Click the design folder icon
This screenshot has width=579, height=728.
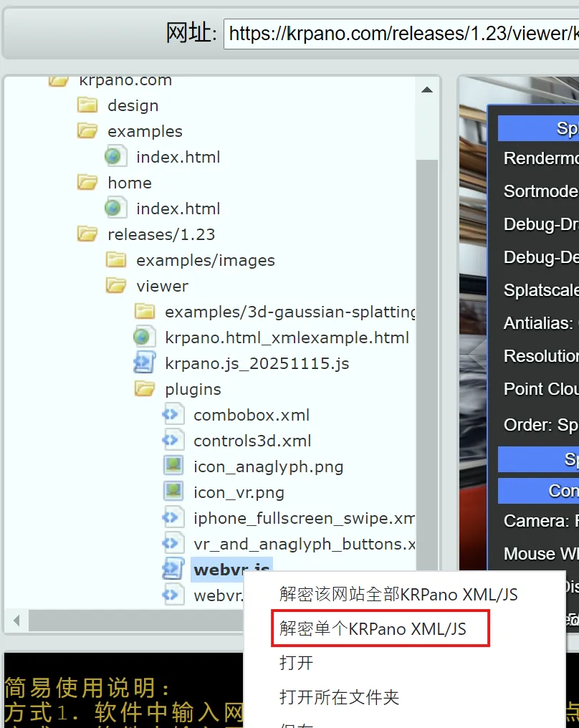click(87, 105)
